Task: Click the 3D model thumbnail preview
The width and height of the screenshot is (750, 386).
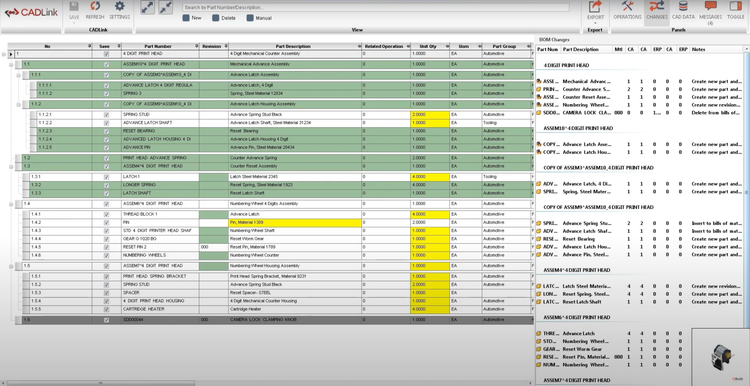Action: (720, 357)
